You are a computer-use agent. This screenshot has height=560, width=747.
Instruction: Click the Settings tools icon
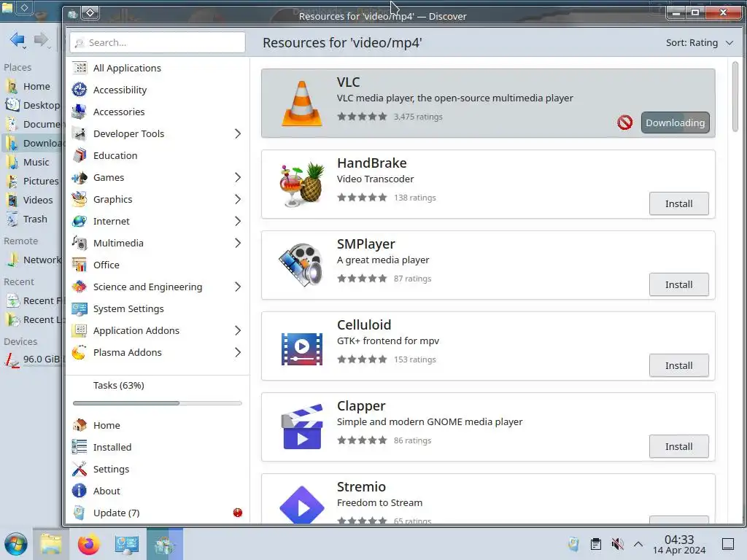pos(80,469)
